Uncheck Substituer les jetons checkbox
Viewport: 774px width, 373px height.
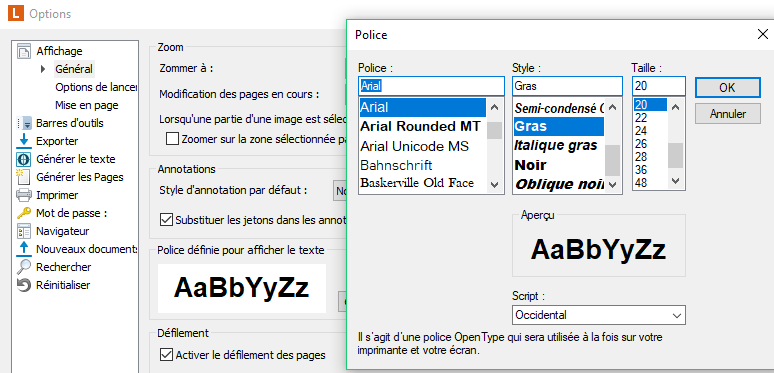[166, 220]
